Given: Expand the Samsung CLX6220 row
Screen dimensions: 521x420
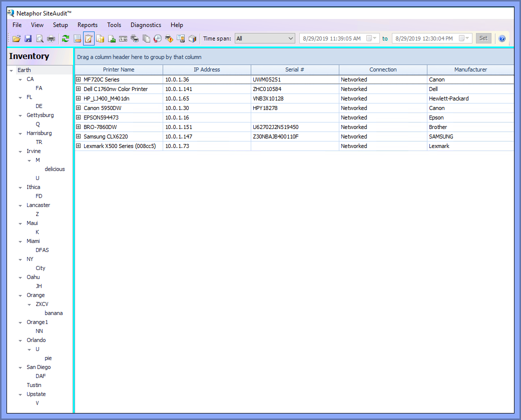Looking at the screenshot, I should click(79, 136).
